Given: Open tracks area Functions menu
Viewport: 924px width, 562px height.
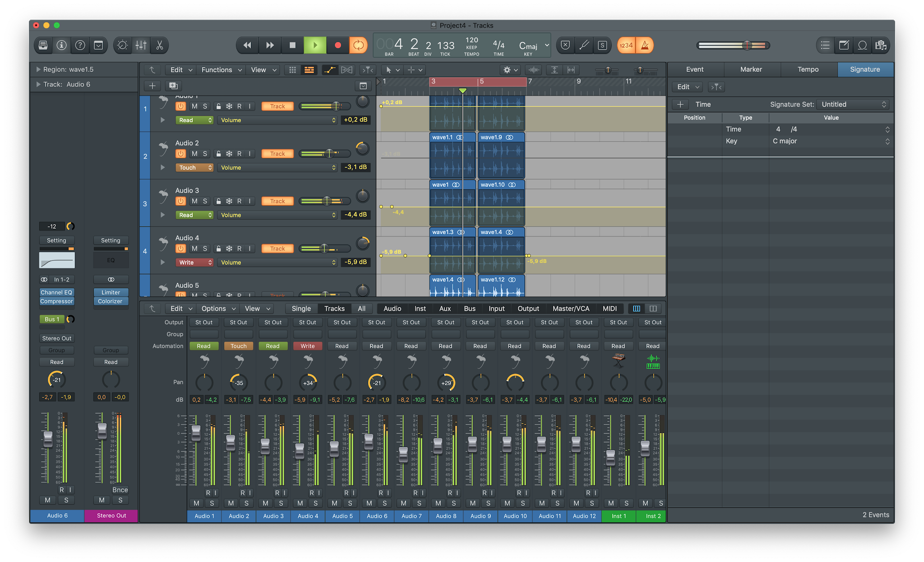Looking at the screenshot, I should tap(222, 70).
